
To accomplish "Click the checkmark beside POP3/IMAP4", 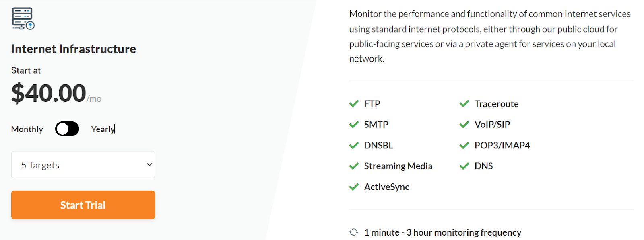I will coord(464,145).
